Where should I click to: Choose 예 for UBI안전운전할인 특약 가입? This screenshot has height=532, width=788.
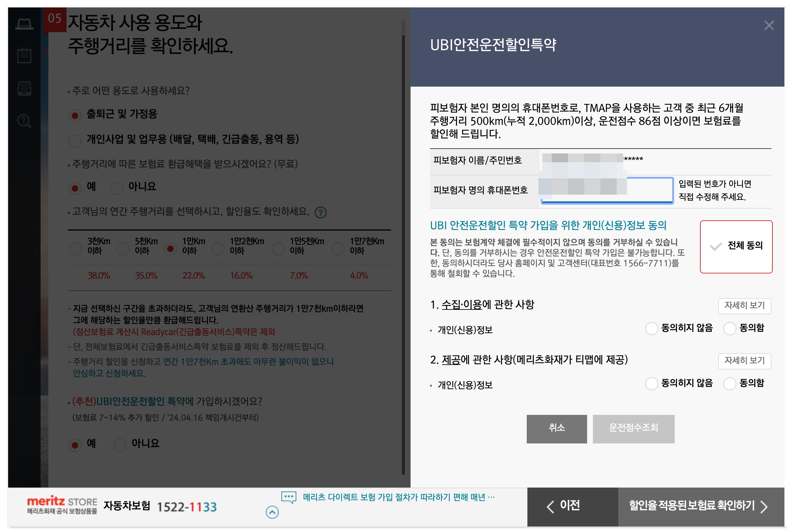tap(75, 445)
